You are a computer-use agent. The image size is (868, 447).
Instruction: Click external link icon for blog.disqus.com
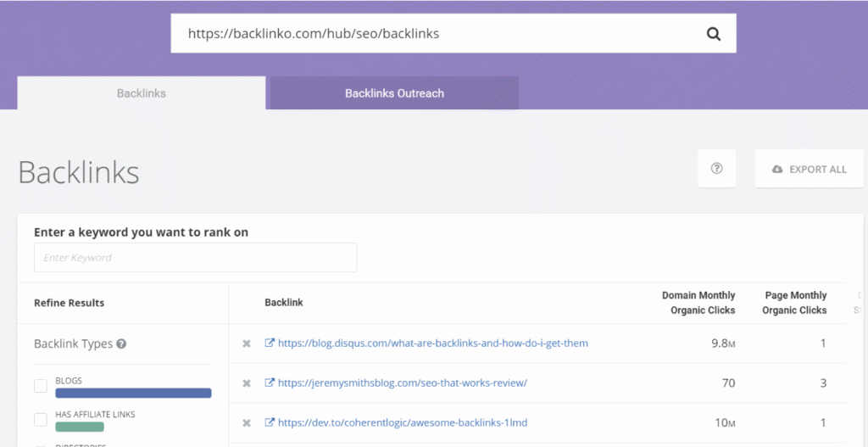[270, 343]
